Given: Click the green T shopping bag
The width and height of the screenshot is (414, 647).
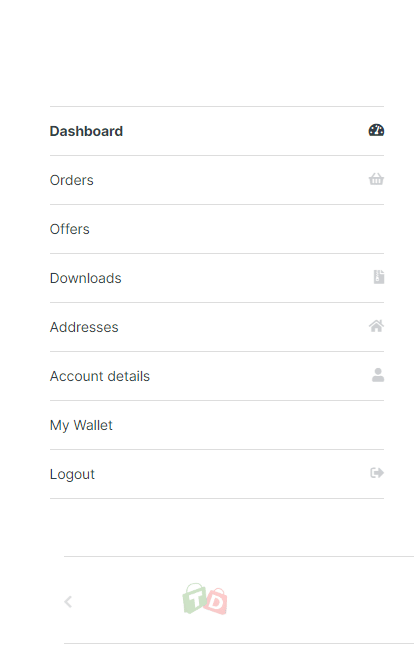Looking at the screenshot, I should click(195, 598).
